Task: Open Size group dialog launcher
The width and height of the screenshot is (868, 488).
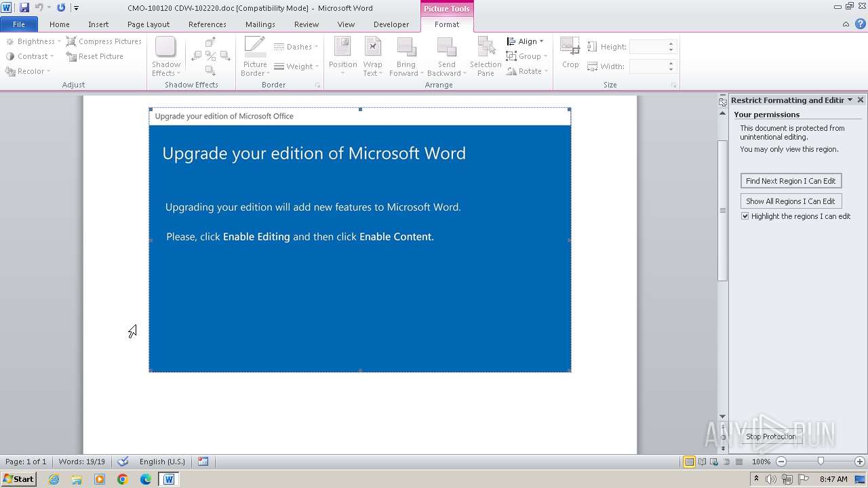Action: tap(673, 85)
